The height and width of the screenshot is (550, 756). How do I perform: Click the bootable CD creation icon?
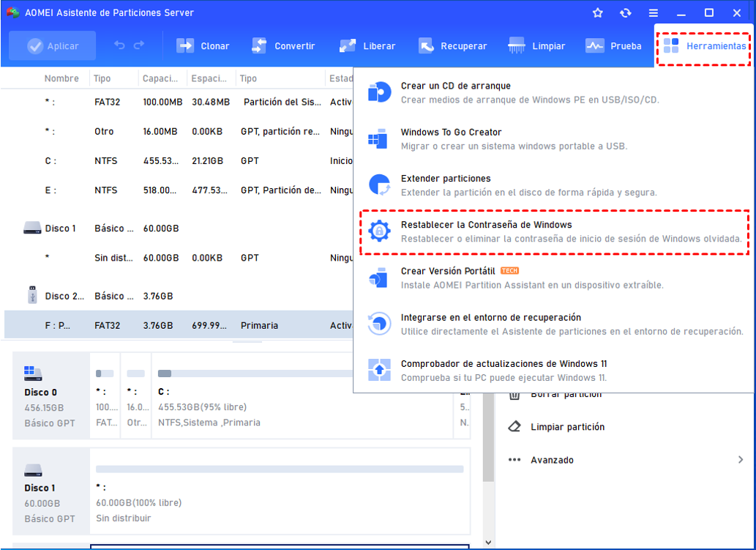coord(379,92)
